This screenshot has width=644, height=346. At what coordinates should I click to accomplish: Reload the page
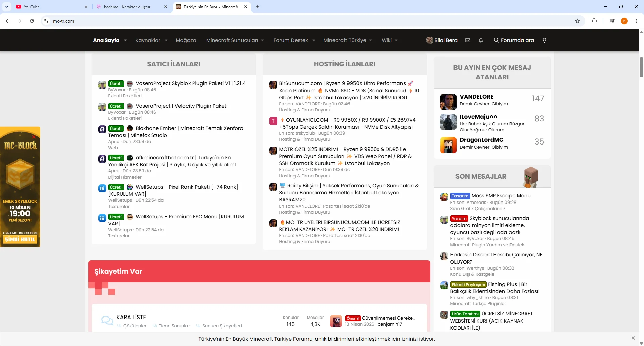tap(32, 21)
